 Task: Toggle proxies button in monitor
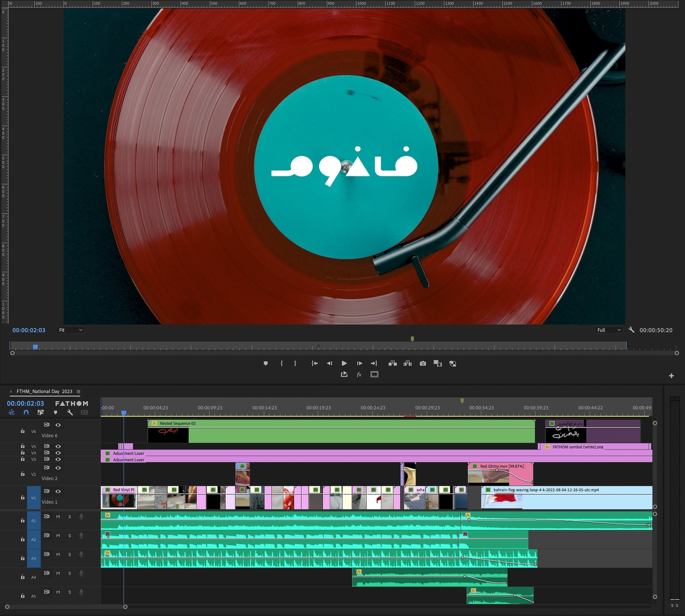[x=453, y=363]
